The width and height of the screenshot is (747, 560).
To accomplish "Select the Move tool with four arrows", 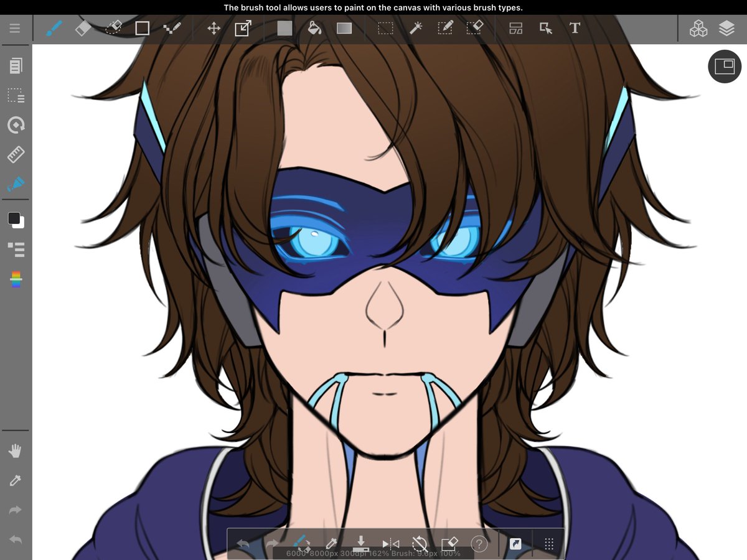I will pyautogui.click(x=214, y=29).
